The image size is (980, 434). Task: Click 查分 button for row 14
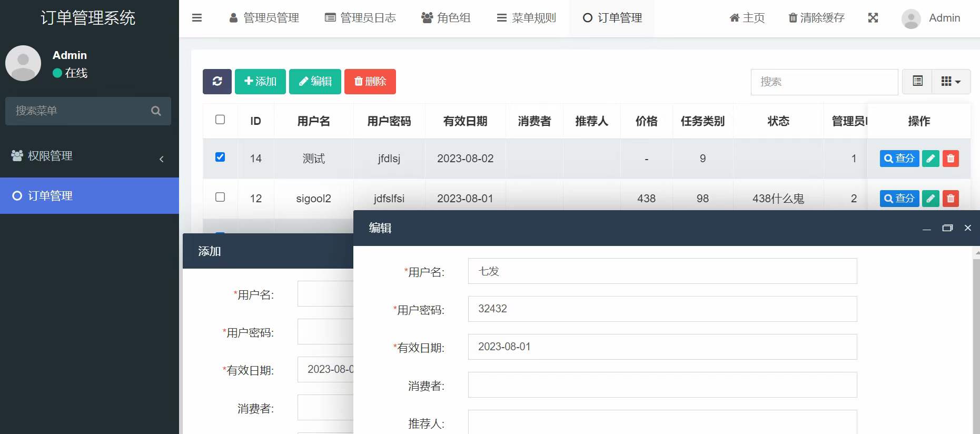click(x=899, y=159)
